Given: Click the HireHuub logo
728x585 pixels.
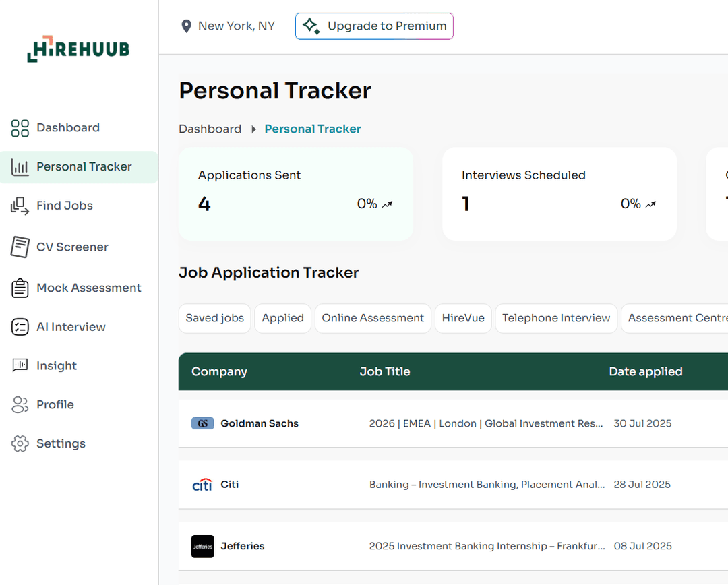Looking at the screenshot, I should point(78,49).
